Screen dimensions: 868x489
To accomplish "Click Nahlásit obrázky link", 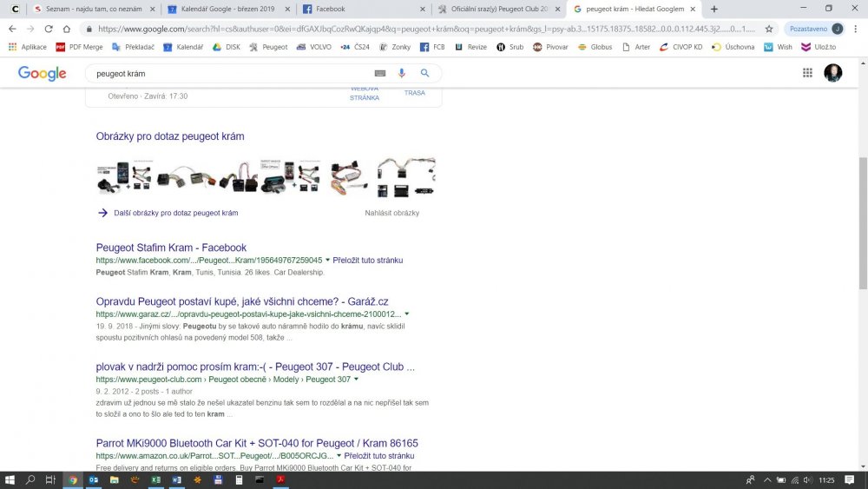I will (x=392, y=213).
